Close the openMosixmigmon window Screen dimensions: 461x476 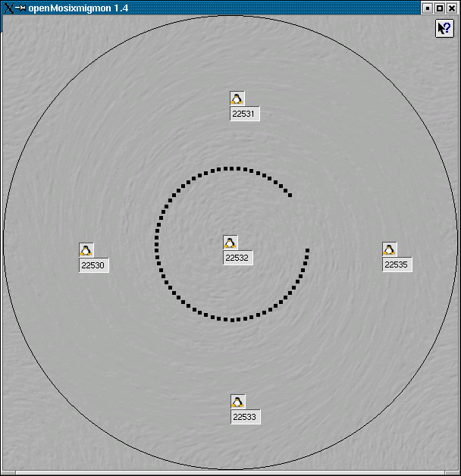tap(452, 8)
